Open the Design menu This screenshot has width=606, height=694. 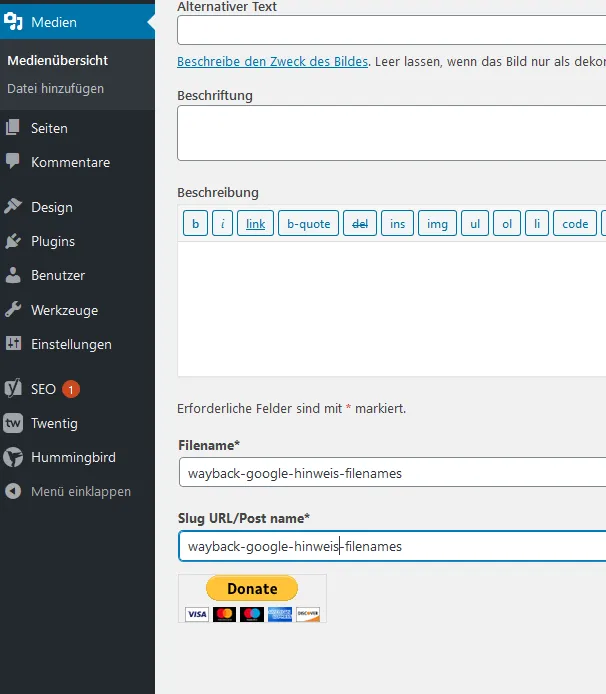[77, 207]
